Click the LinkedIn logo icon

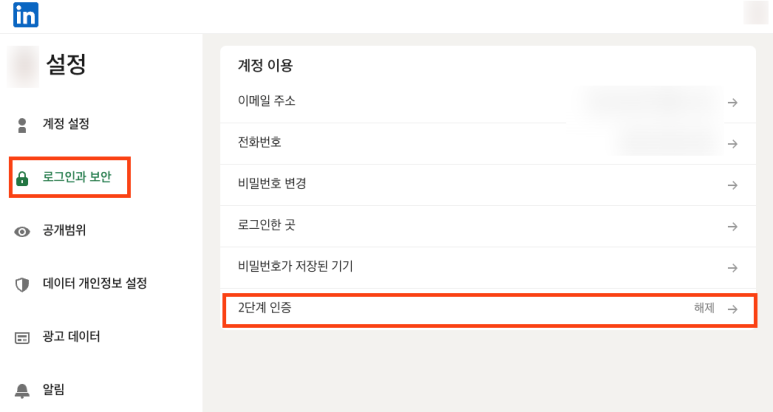[26, 15]
